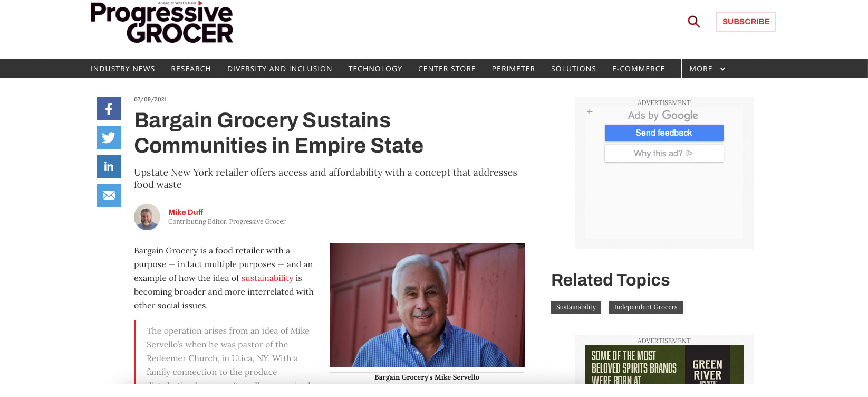This screenshot has height=397, width=868.
Task: Open Diversity and Inclusion section
Action: [279, 69]
